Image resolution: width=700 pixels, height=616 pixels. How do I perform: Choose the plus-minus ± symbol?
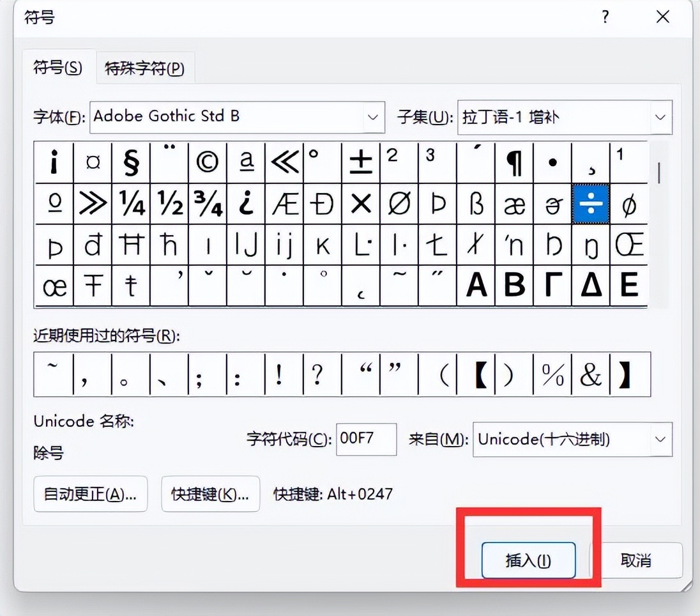361,163
